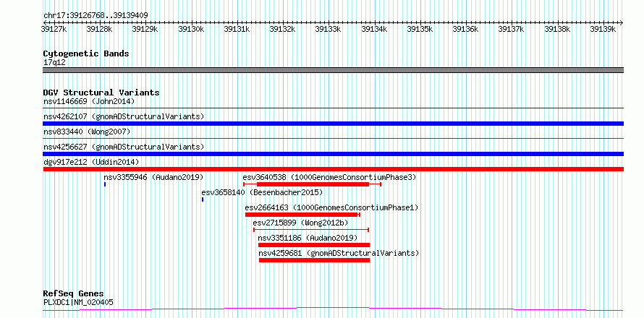Click the red bar under dgv917e212

(x=333, y=169)
